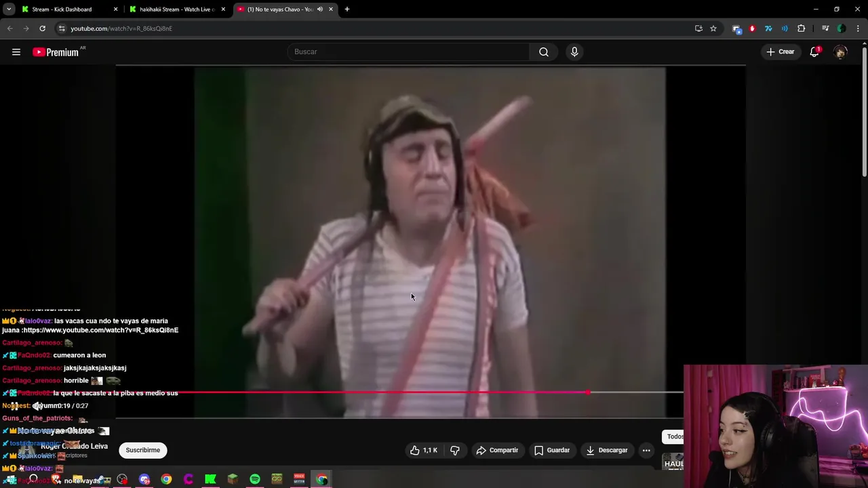Select the Todos filter chip
868x488 pixels.
tap(674, 436)
